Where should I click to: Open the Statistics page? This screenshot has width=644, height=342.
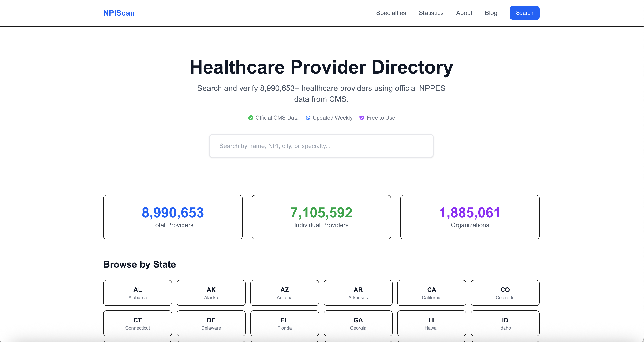tap(431, 13)
